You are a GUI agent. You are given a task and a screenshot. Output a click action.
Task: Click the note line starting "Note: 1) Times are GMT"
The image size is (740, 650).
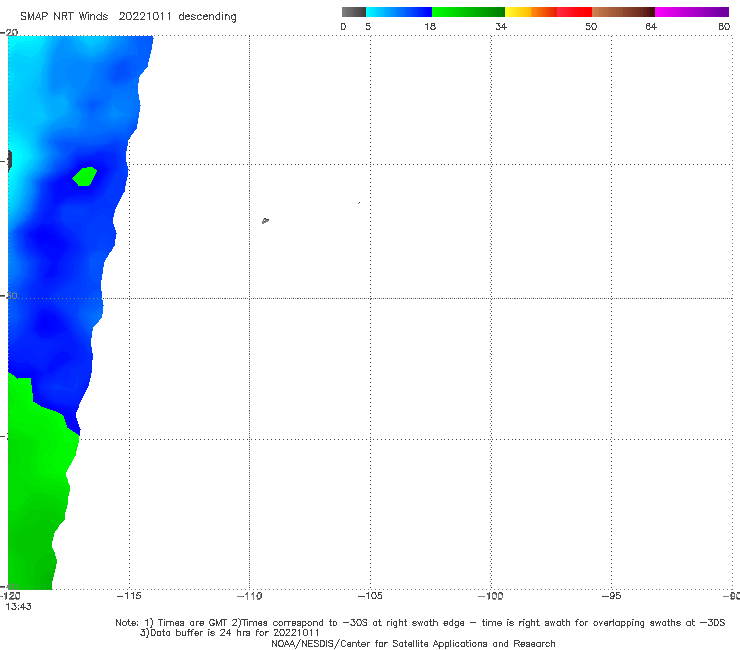point(420,623)
